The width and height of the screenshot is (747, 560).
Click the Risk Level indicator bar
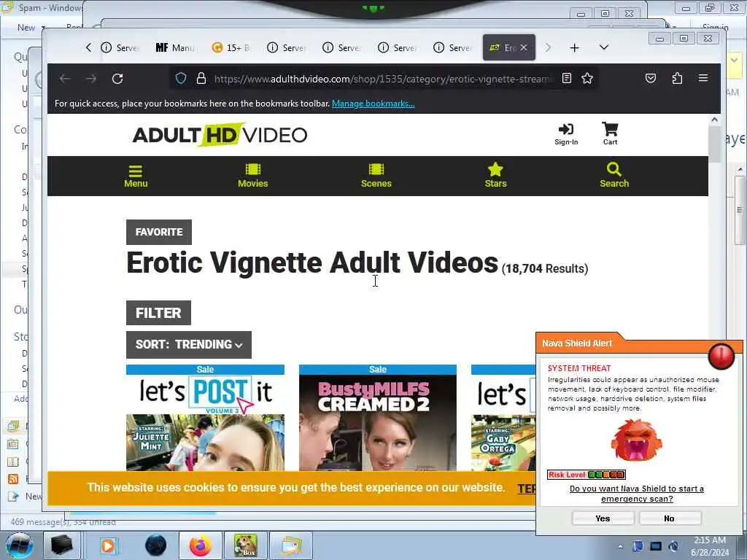pyautogui.click(x=586, y=474)
